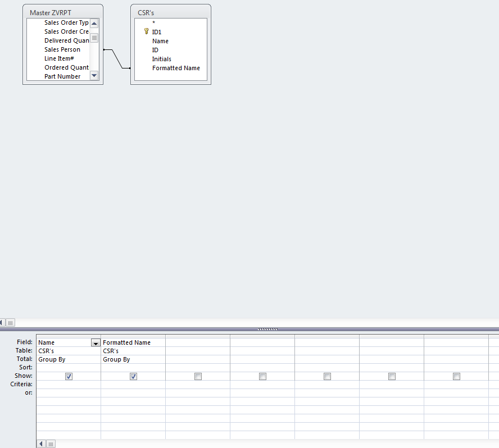499x448 pixels.
Task: Select Sales Order Cre field in Master ZVRPT
Action: point(66,31)
